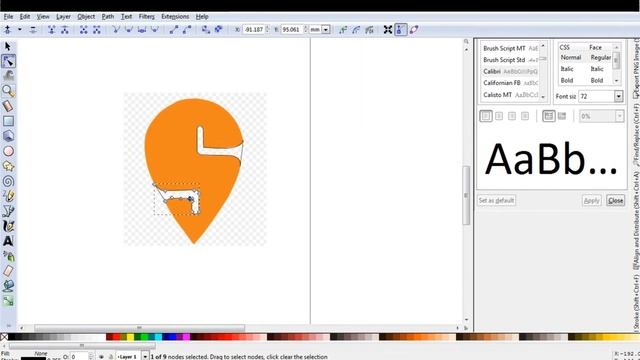Select the Gradient tool at toolbox bottom
Viewport: 640px width, 360px height.
tap(8, 301)
